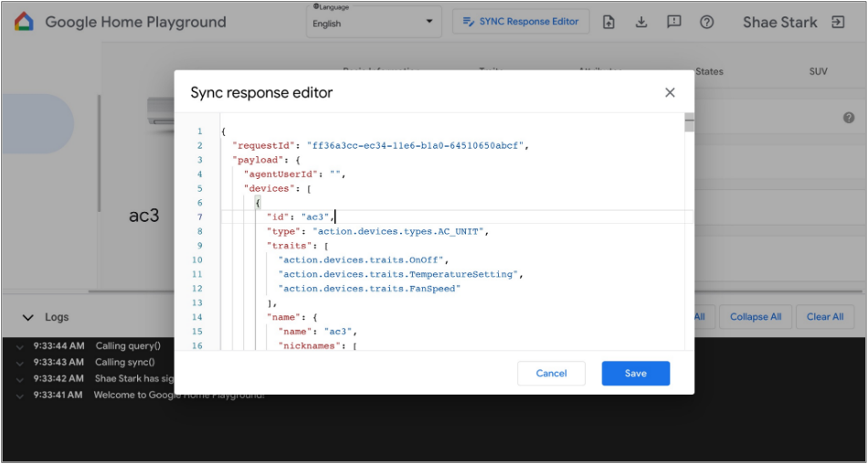Open the feedback report icon

pyautogui.click(x=674, y=22)
